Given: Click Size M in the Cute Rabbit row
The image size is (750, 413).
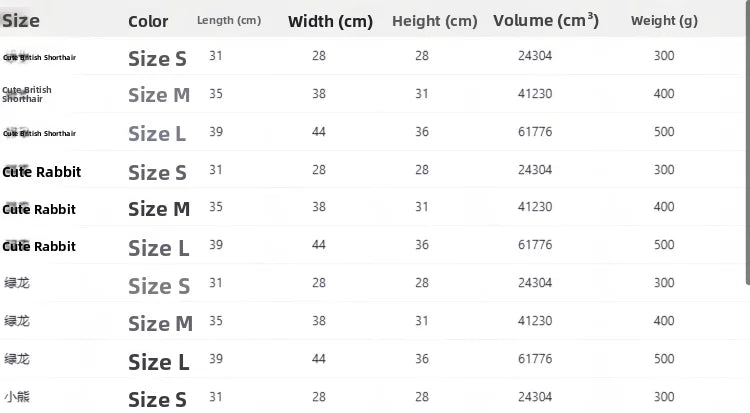Looking at the screenshot, I should coord(159,209).
